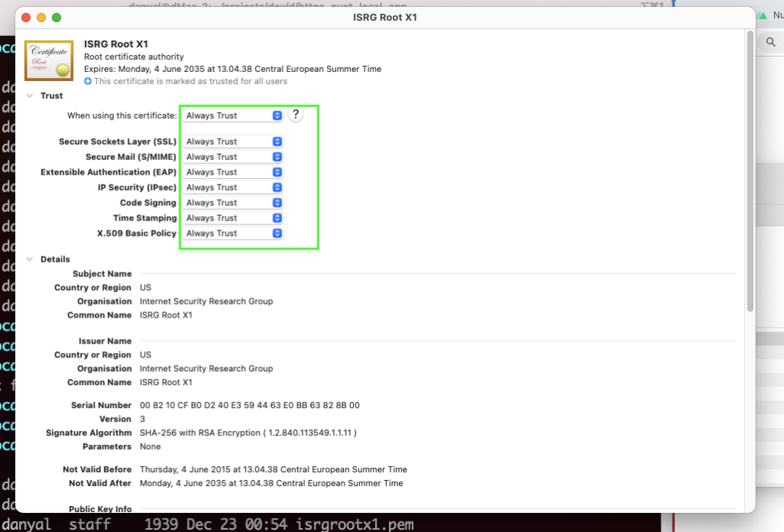The height and width of the screenshot is (532, 784).
Task: Click the Signature Algorithm SHA-256 value
Action: coord(248,432)
